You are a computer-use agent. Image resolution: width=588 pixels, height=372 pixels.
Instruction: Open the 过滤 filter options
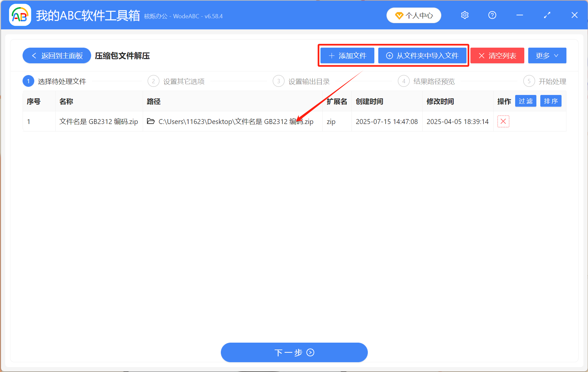[x=526, y=101]
